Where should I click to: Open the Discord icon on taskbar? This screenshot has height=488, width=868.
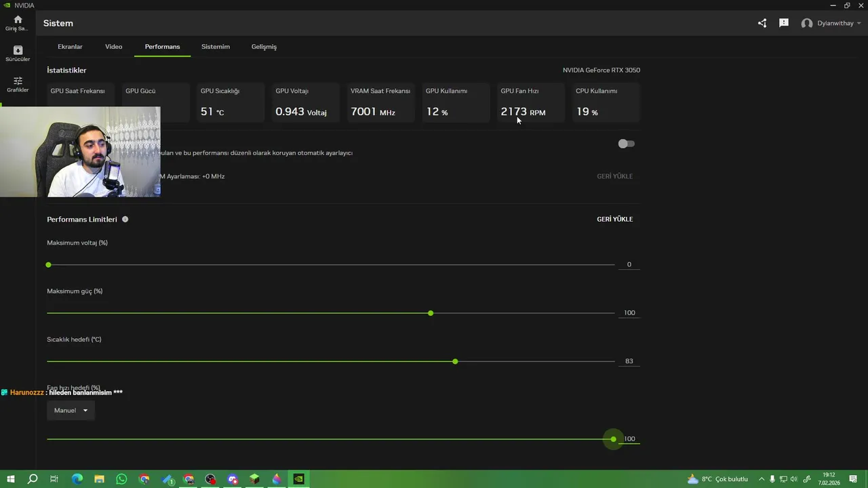coord(233,479)
